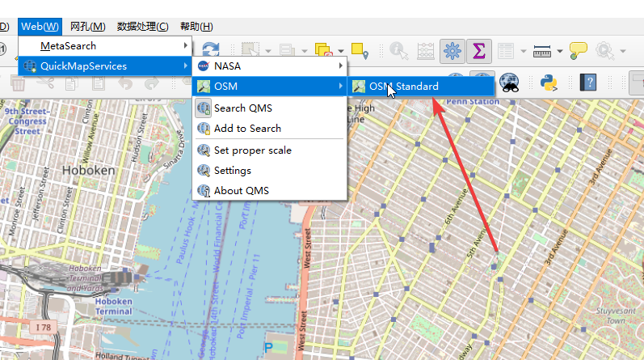Click the I 78 highway shield
644x360 pixels.
43,328
